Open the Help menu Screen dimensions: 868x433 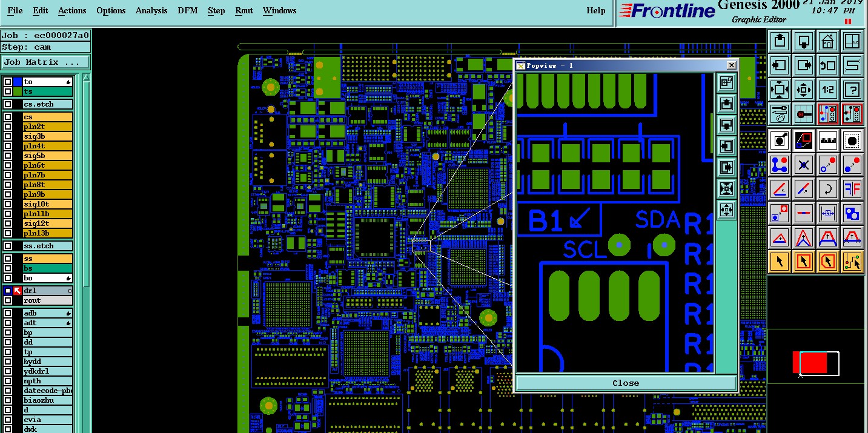(x=596, y=10)
